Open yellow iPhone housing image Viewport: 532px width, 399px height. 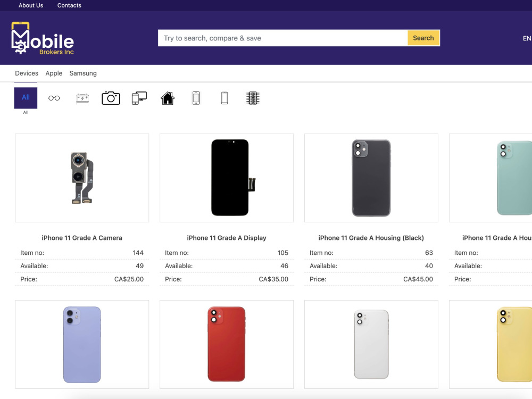491,344
